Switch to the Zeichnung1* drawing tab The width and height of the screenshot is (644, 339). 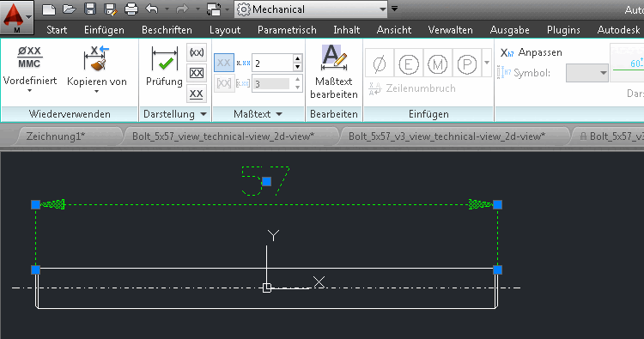click(x=56, y=136)
